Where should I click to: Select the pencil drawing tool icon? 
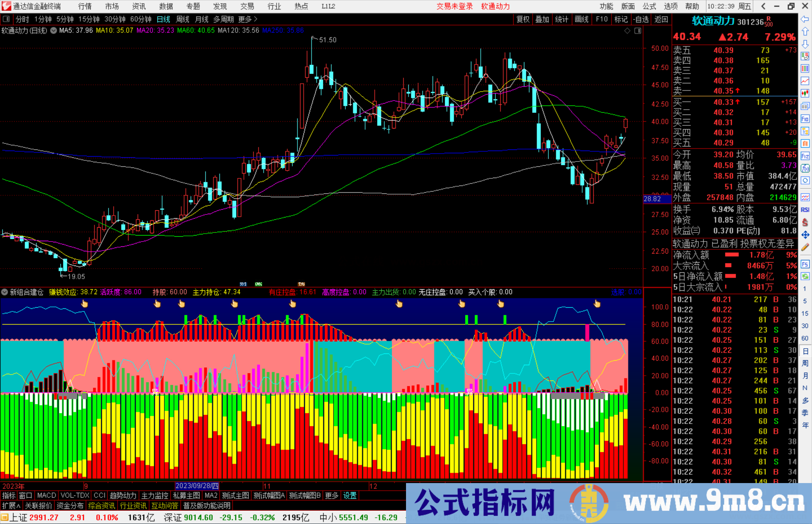pyautogui.click(x=805, y=248)
